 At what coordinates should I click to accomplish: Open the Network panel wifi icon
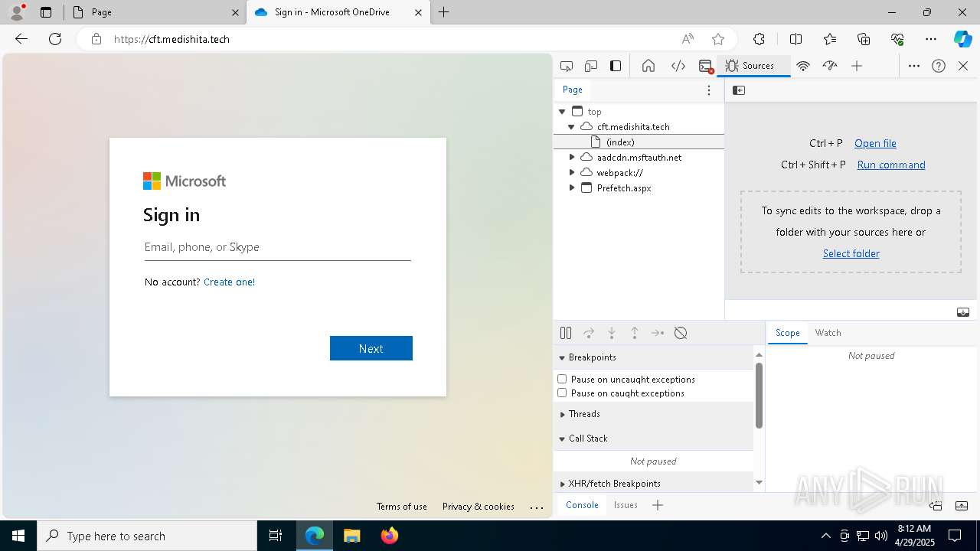click(803, 66)
